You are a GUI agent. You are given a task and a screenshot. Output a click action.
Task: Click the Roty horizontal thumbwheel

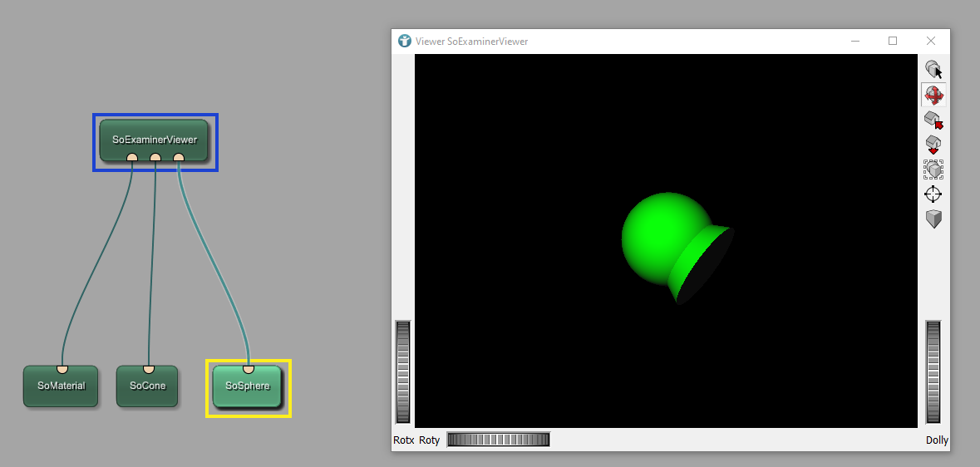tap(498, 440)
